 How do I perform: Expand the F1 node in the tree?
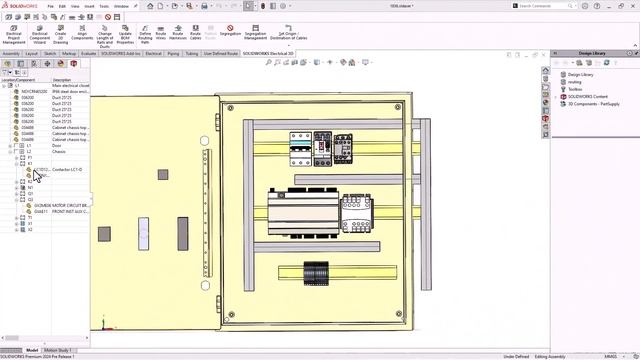17,158
